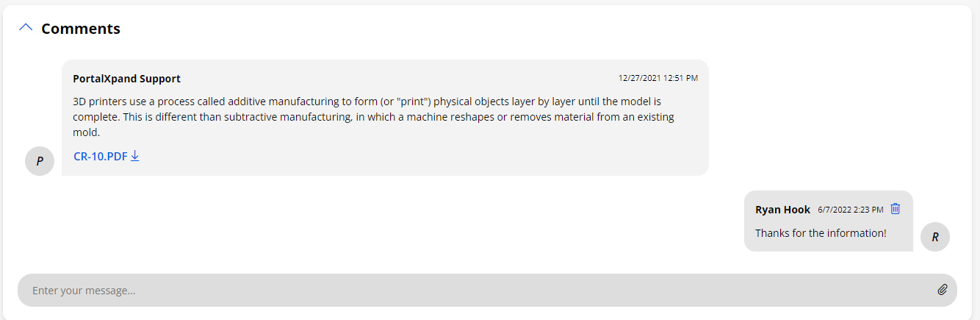This screenshot has height=320, width=980.
Task: Click the "Thanks for the information!" message text
Action: click(x=821, y=233)
